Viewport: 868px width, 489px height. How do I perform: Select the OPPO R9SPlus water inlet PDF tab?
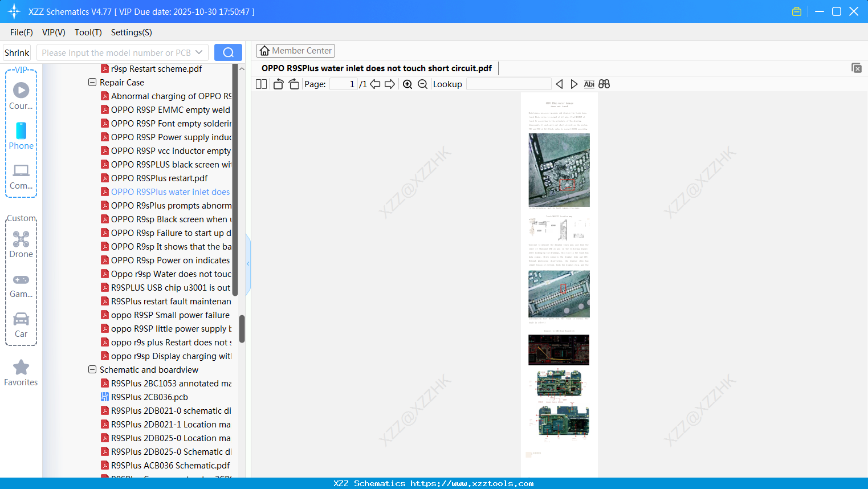(x=377, y=68)
